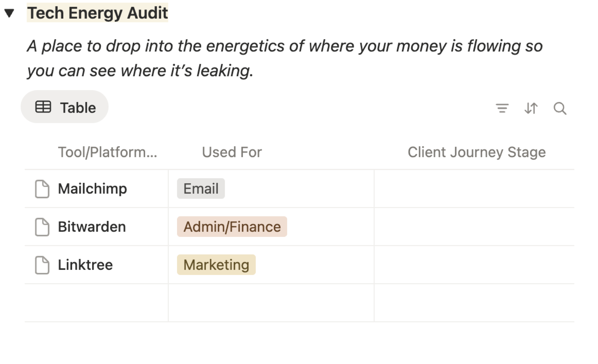Click the table grid icon in view tab

point(43,107)
